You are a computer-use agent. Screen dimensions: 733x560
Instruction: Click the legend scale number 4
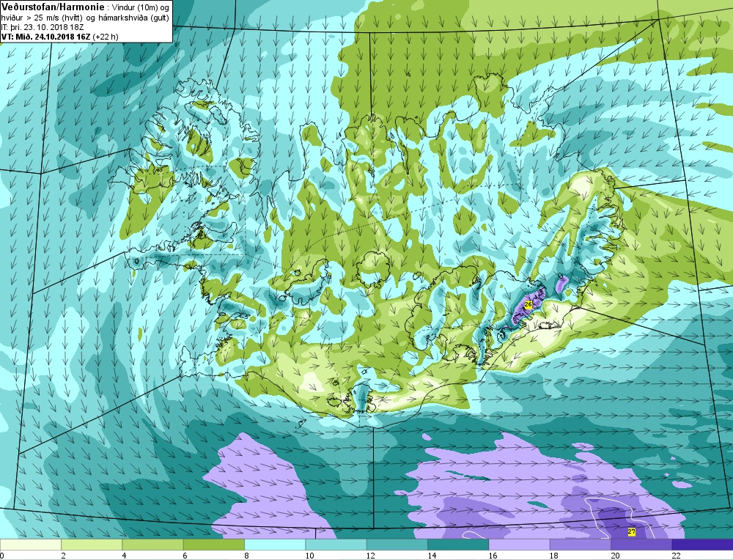pyautogui.click(x=124, y=556)
